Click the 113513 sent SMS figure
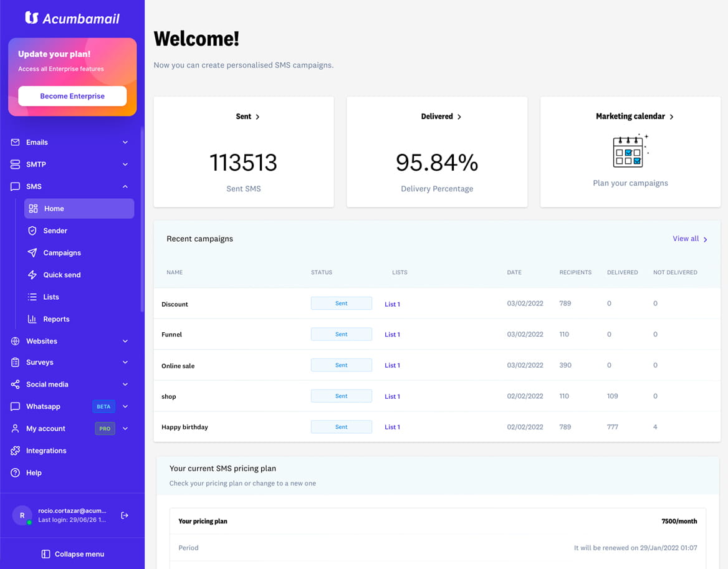Viewport: 728px width, 569px height. 243,163
